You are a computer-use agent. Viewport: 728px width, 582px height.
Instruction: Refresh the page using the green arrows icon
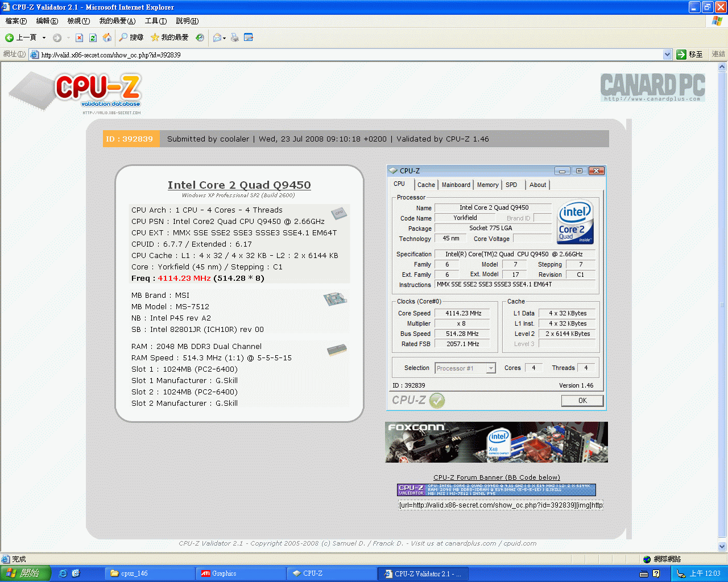tap(93, 38)
